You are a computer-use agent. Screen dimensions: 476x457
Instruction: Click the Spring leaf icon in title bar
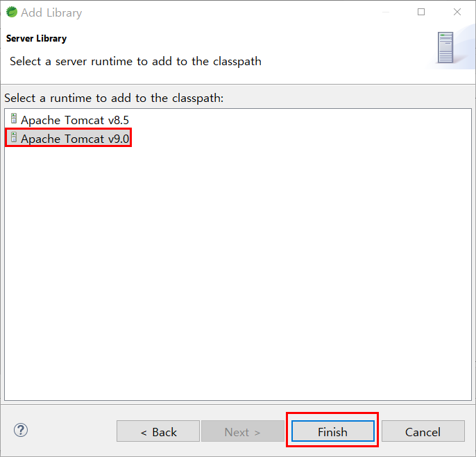click(x=12, y=12)
